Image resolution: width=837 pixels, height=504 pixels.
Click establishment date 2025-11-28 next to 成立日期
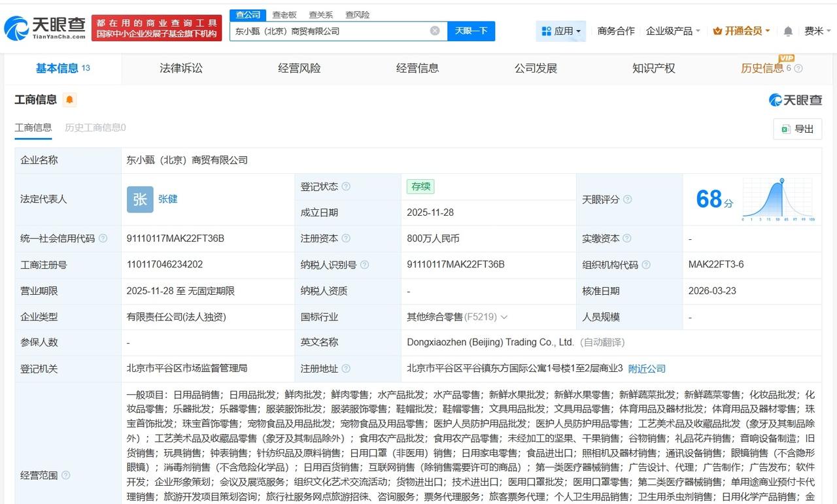(x=430, y=212)
